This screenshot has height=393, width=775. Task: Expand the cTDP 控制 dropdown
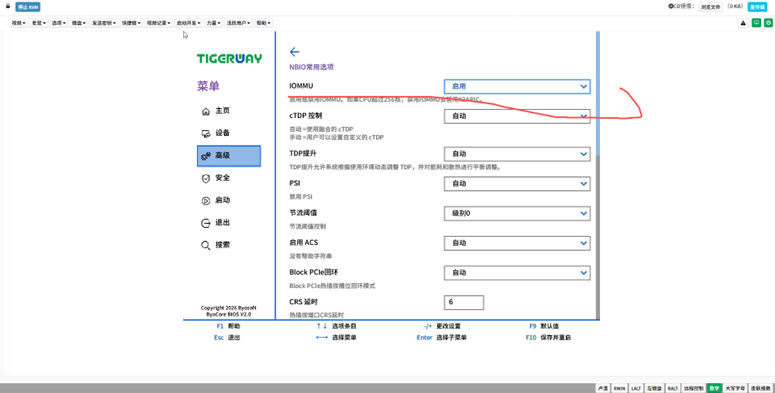[517, 116]
